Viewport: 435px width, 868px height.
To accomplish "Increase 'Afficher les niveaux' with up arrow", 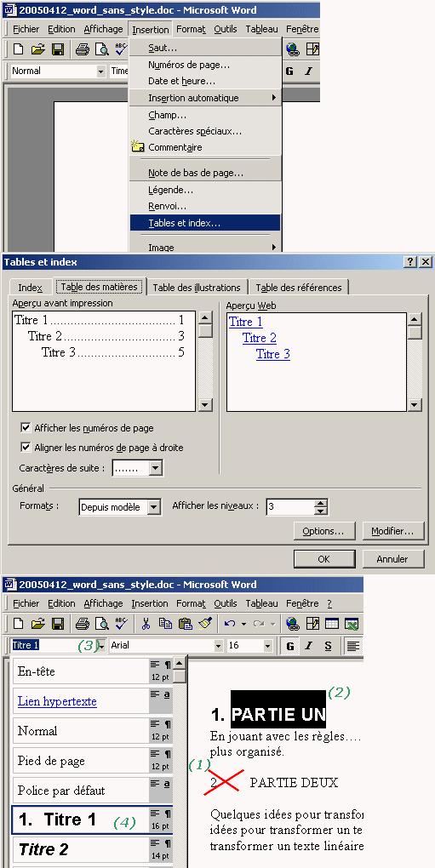I will 321,503.
